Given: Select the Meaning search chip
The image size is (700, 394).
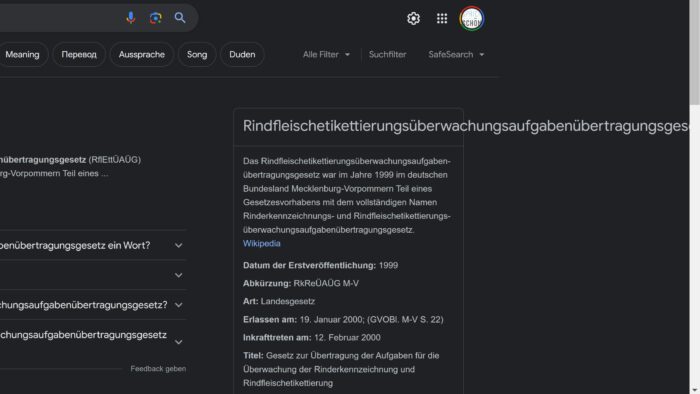Looking at the screenshot, I should (x=22, y=54).
